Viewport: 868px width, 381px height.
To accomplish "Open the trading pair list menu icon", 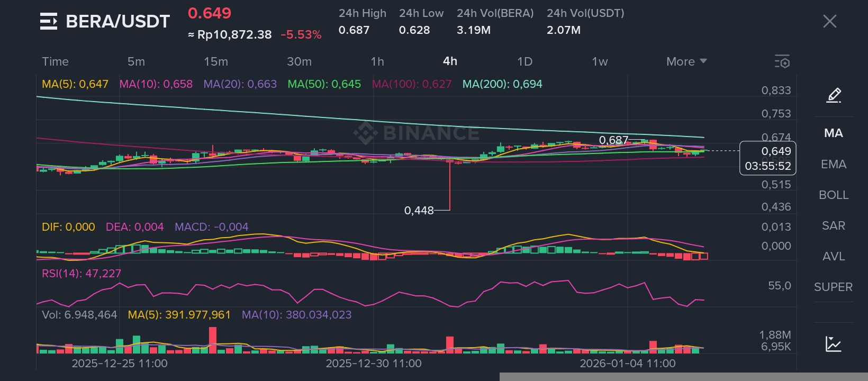I will (x=49, y=22).
